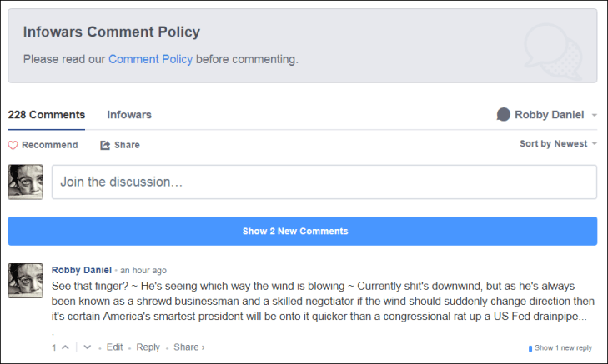Downvote Robby Daniel's comment
608x364 pixels.
87,347
